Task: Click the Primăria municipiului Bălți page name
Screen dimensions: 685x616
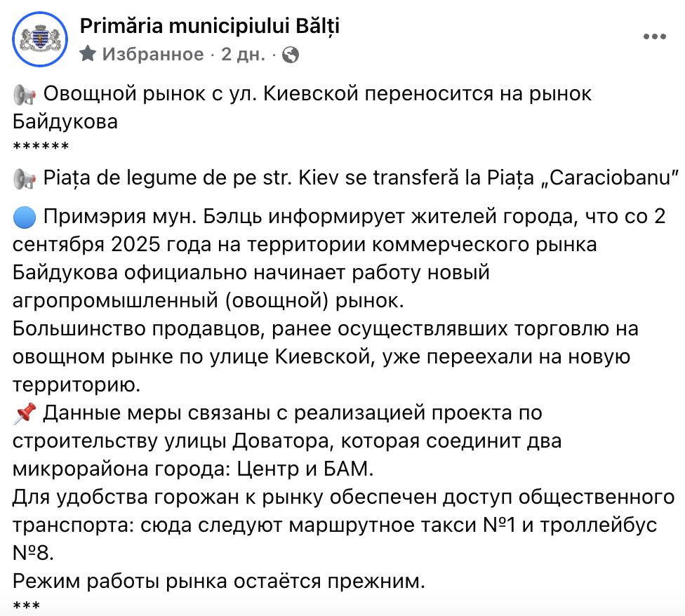Action: (x=210, y=26)
